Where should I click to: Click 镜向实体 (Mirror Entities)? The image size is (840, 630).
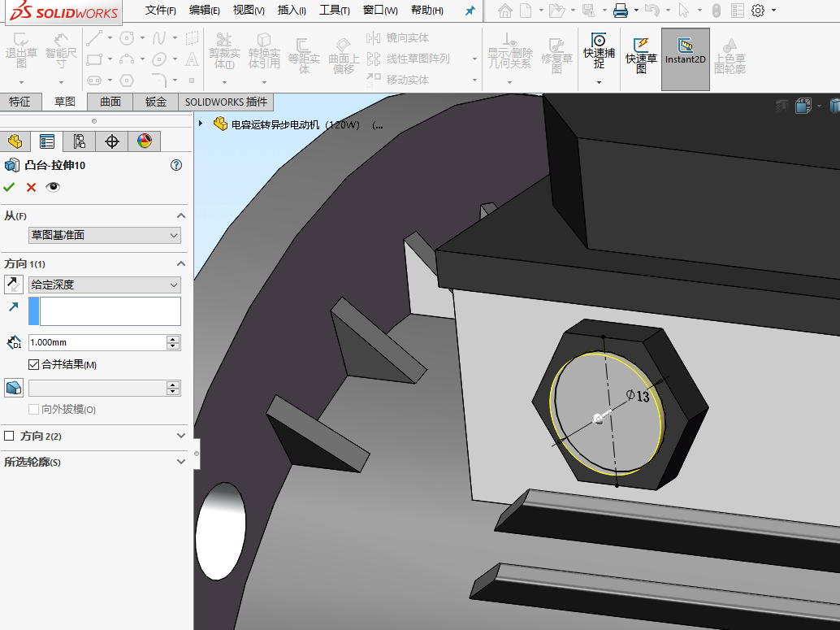click(x=398, y=37)
